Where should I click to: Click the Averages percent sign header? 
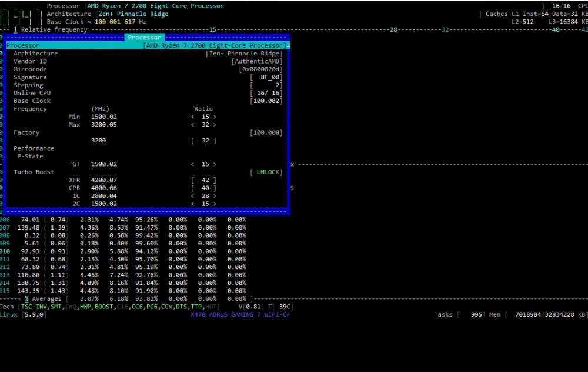pos(26,299)
